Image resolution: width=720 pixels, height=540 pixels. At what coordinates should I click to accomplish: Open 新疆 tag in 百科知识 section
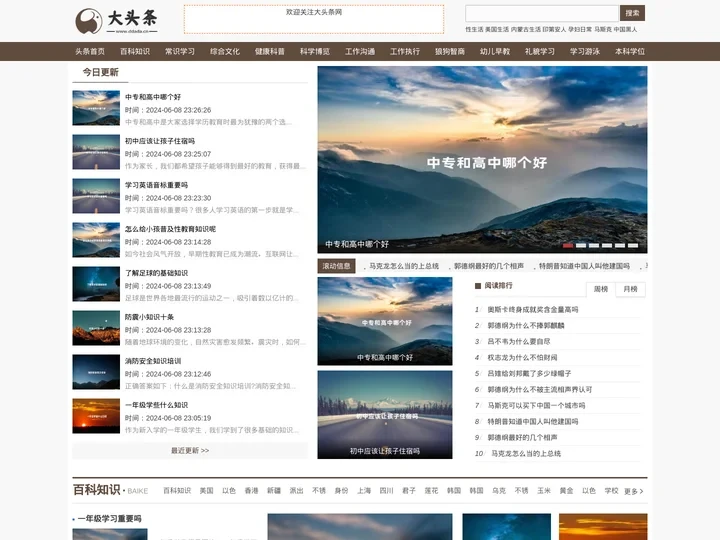(274, 491)
